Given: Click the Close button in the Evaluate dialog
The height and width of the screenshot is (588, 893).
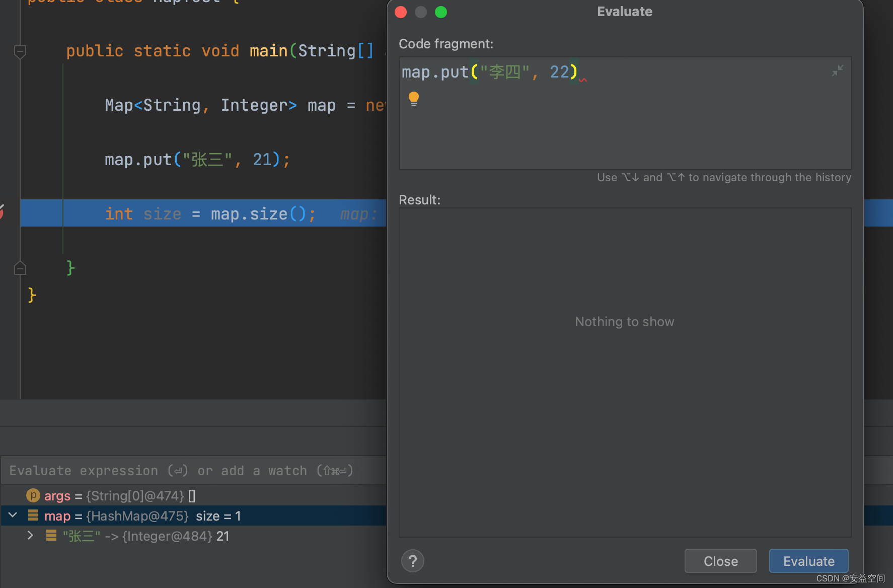Looking at the screenshot, I should (x=720, y=561).
